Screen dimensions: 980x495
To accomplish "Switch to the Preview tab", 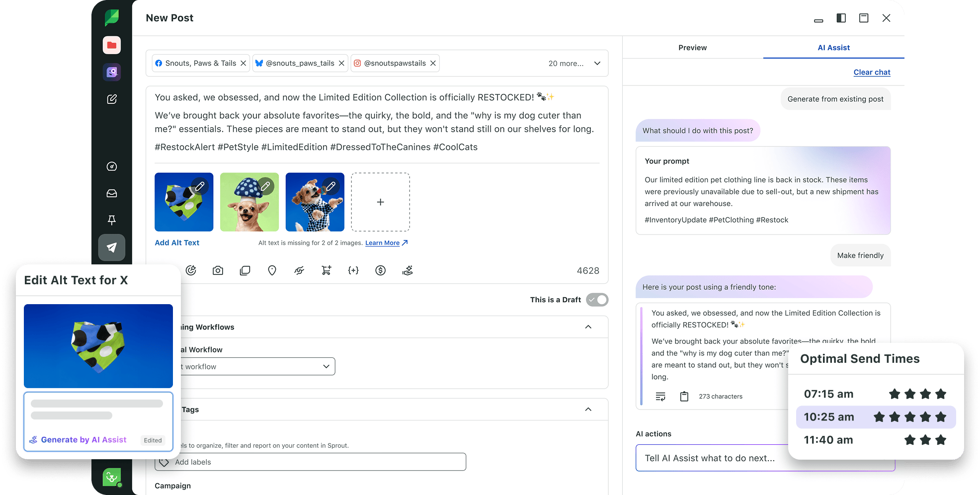I will [x=693, y=48].
